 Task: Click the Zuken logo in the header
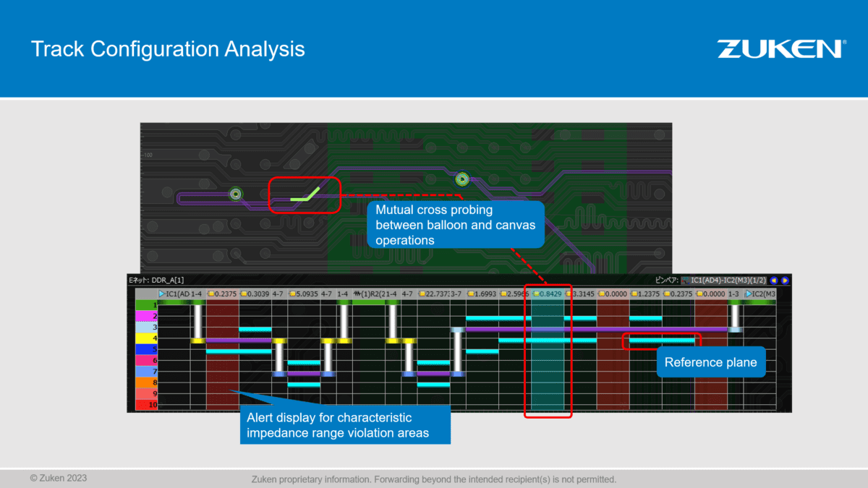pos(780,49)
